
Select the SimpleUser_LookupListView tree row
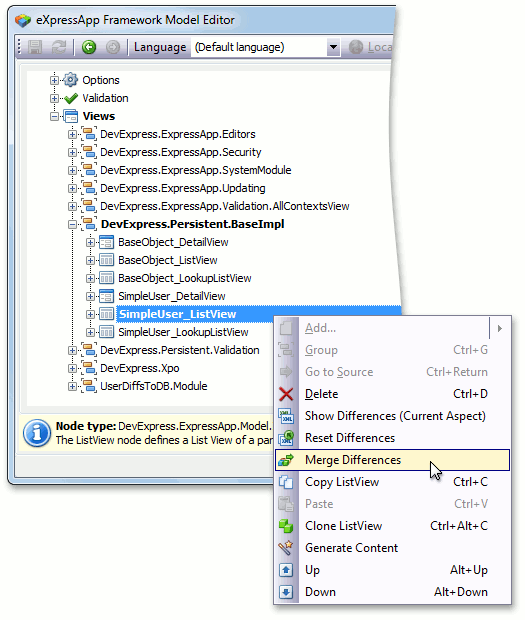tap(183, 332)
